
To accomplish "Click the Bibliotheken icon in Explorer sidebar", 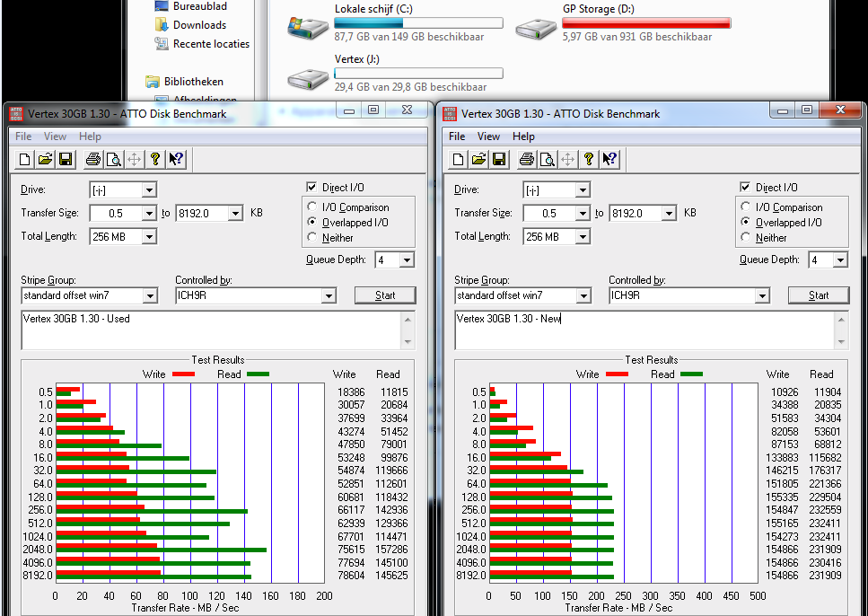I will (x=153, y=82).
